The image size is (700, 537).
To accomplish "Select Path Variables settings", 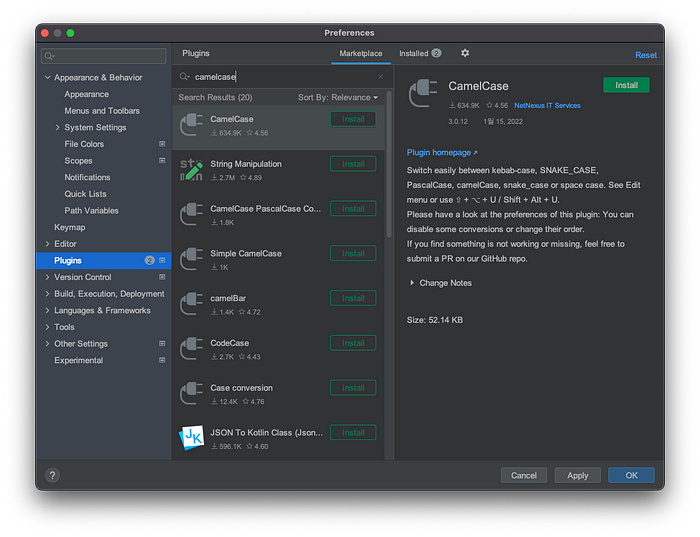I will (x=92, y=210).
